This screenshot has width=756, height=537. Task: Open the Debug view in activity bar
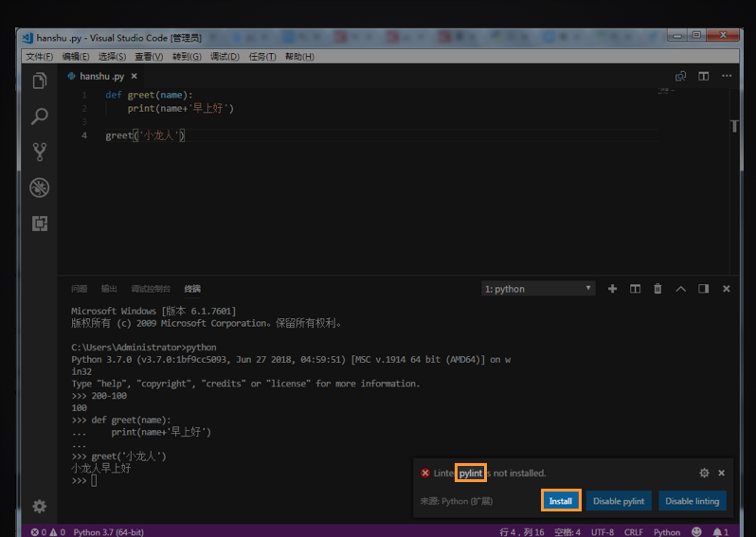tap(40, 188)
